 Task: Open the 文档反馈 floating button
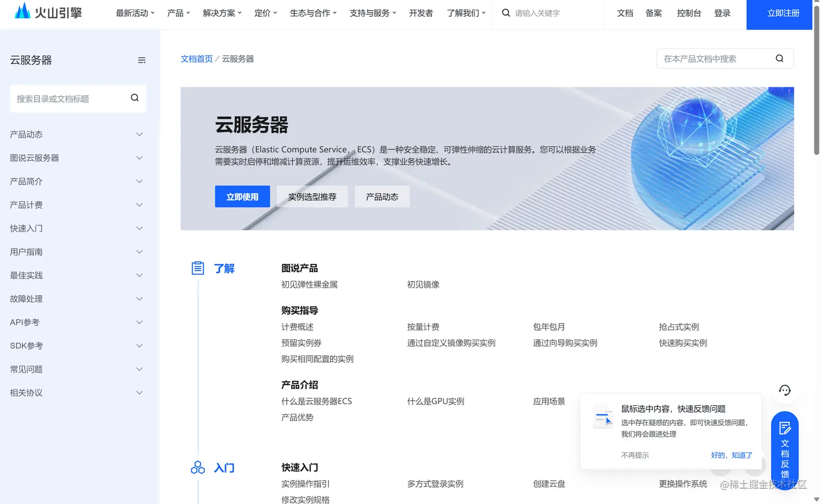785,451
